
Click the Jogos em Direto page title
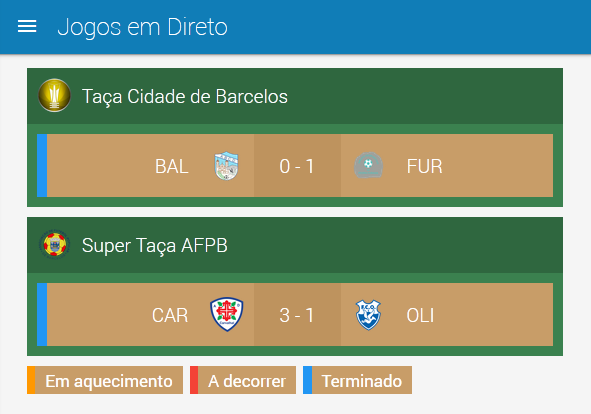coord(142,27)
